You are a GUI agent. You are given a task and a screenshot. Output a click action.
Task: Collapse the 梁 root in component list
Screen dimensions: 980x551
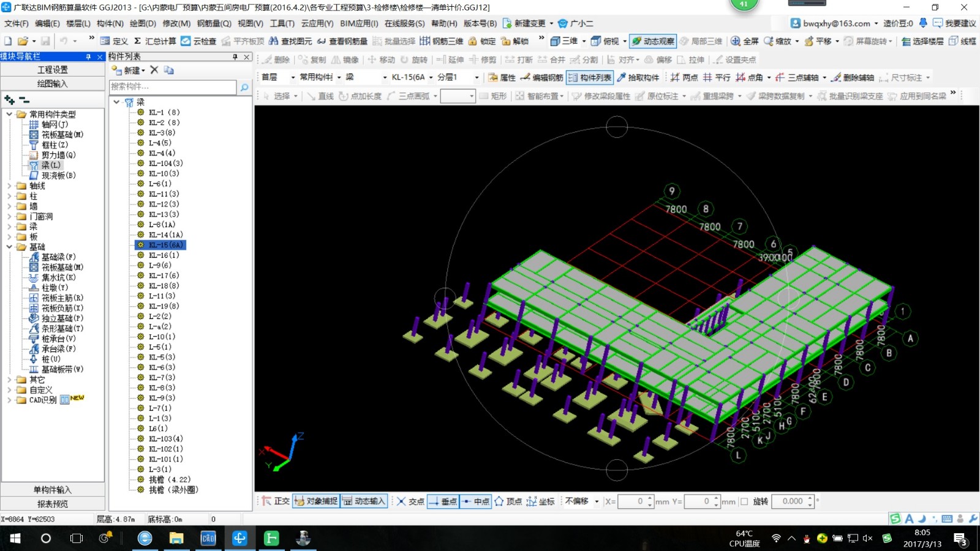[x=116, y=102]
